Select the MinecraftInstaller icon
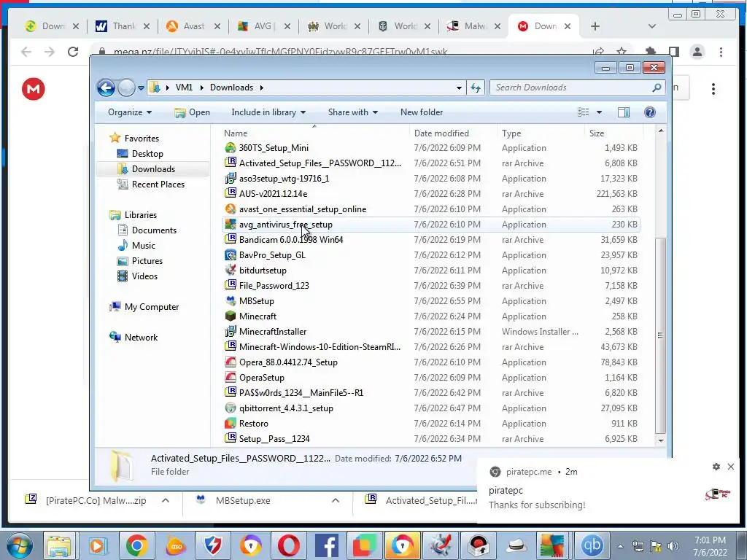This screenshot has width=747, height=560. (231, 332)
